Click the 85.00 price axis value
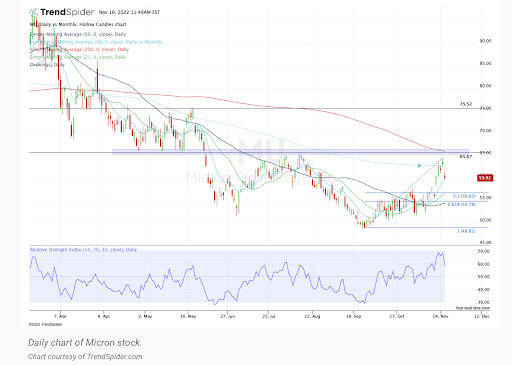This screenshot has width=512, height=365. click(485, 63)
